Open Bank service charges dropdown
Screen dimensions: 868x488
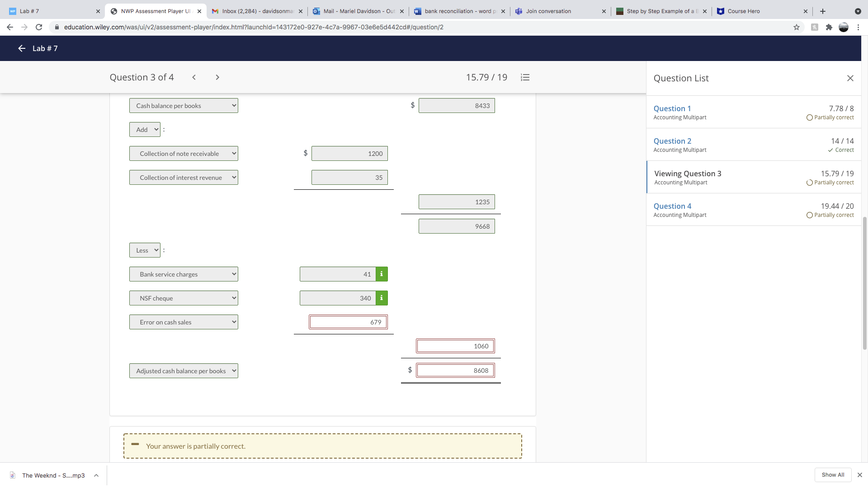pos(184,274)
